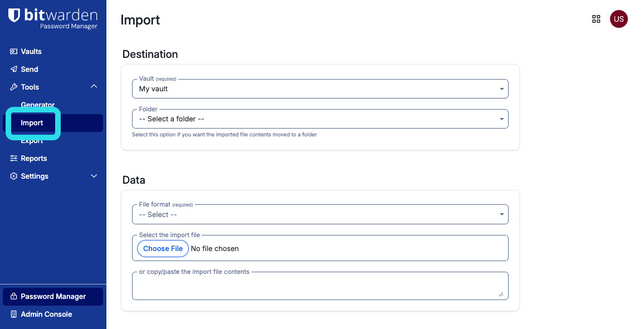Select Import in the Tools menu
This screenshot has height=329, width=644.
[x=32, y=123]
